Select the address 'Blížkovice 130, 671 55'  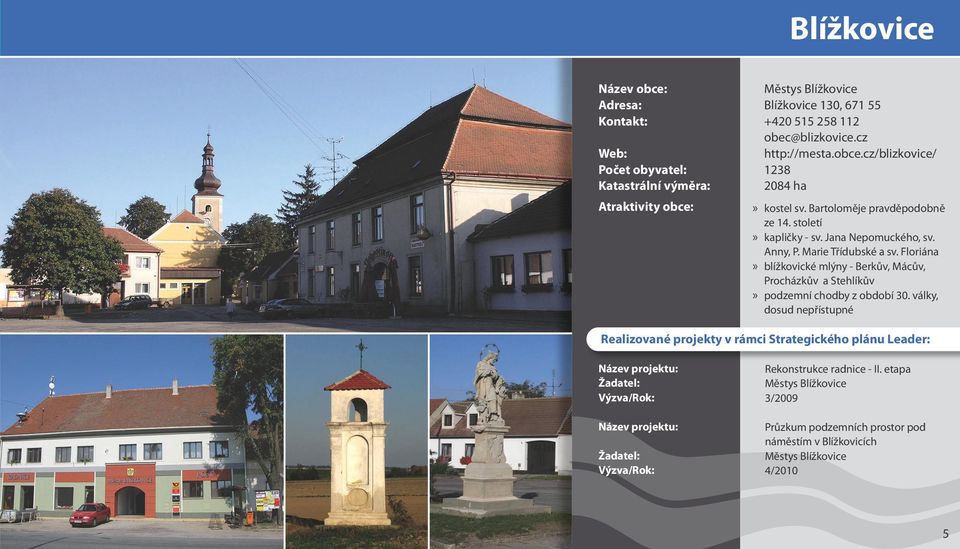pyautogui.click(x=822, y=105)
